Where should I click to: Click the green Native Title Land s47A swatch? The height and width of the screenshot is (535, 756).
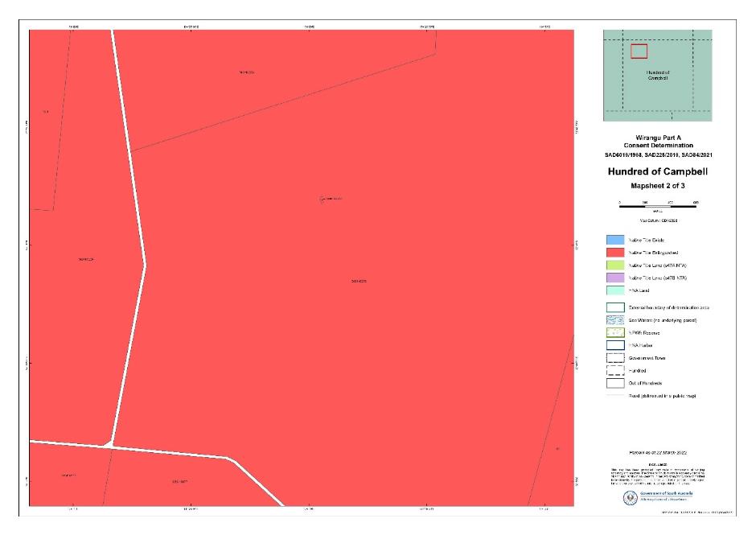pyautogui.click(x=615, y=265)
